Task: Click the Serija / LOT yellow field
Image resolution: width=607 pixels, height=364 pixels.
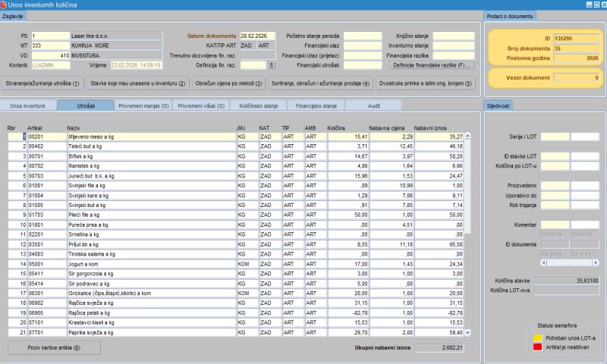Action: tap(555, 136)
